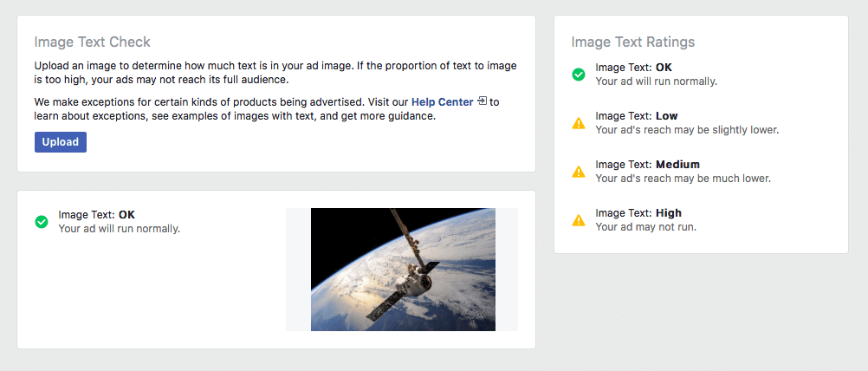Click "Your ad will run normally" under the result
The image size is (868, 371).
click(x=119, y=229)
